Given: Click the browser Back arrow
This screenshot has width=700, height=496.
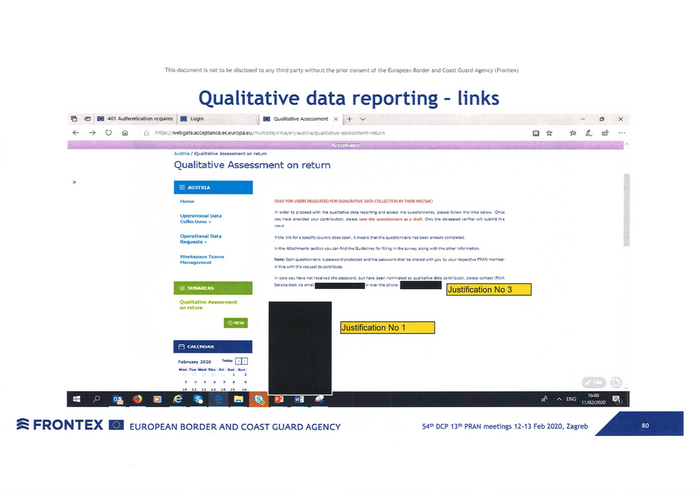Looking at the screenshot, I should pyautogui.click(x=76, y=132).
